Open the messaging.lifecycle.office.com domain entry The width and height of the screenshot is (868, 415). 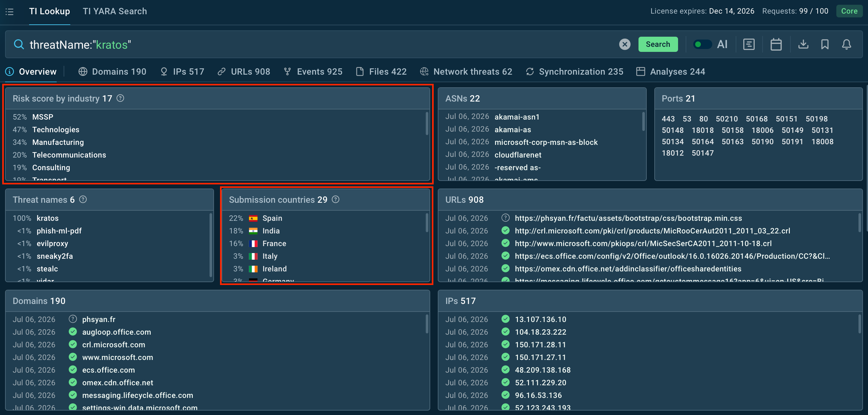click(x=137, y=395)
